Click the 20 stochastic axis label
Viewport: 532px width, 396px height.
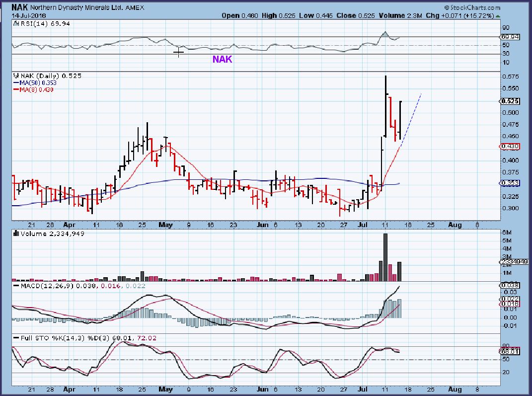click(x=506, y=372)
